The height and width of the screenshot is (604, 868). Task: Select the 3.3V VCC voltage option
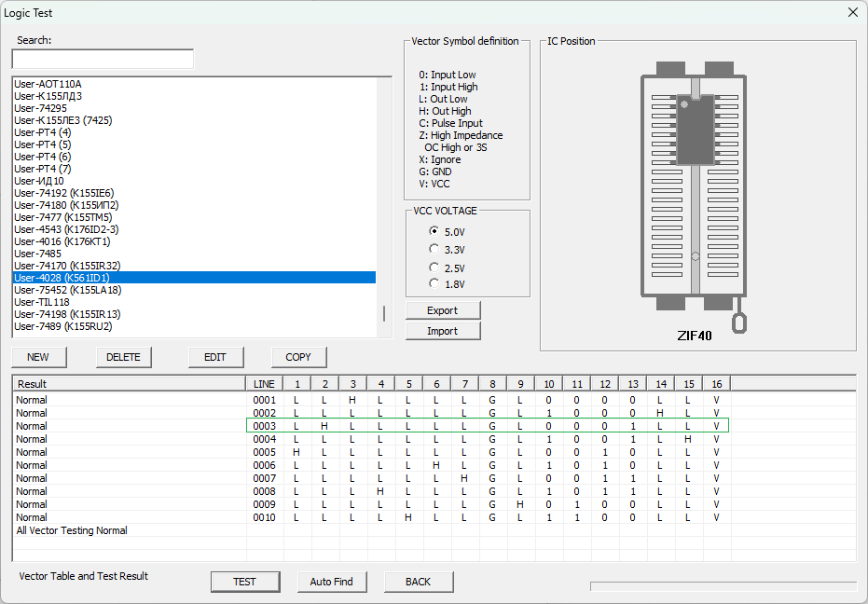click(x=434, y=249)
